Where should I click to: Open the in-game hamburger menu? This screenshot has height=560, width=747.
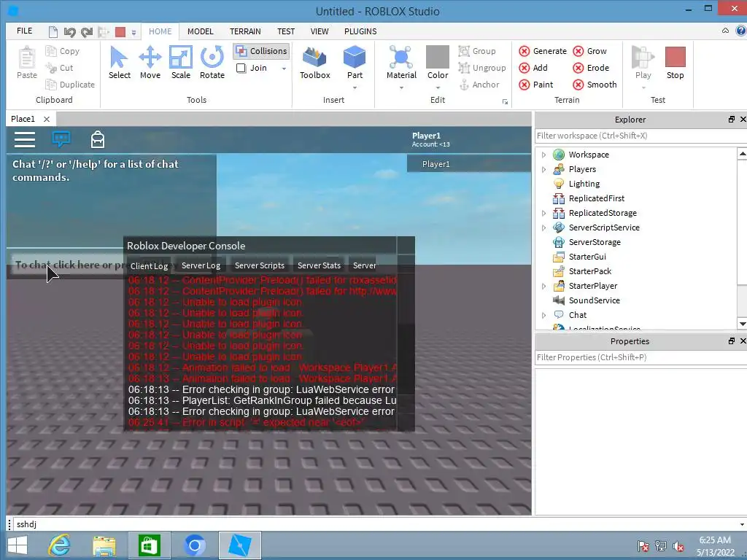pyautogui.click(x=25, y=139)
